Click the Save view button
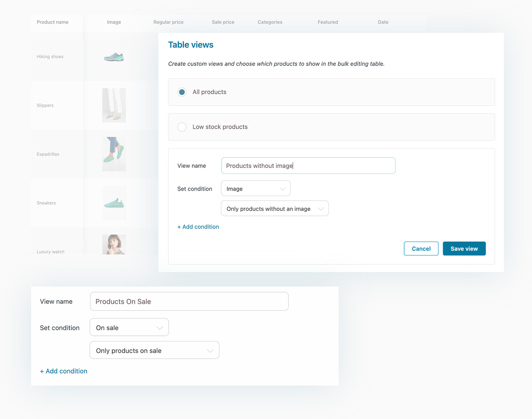Viewport: 532px width, 419px height. click(464, 249)
